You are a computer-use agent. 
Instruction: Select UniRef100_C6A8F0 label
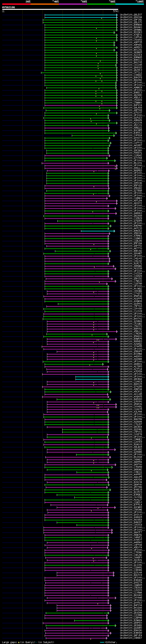coord(131,557)
